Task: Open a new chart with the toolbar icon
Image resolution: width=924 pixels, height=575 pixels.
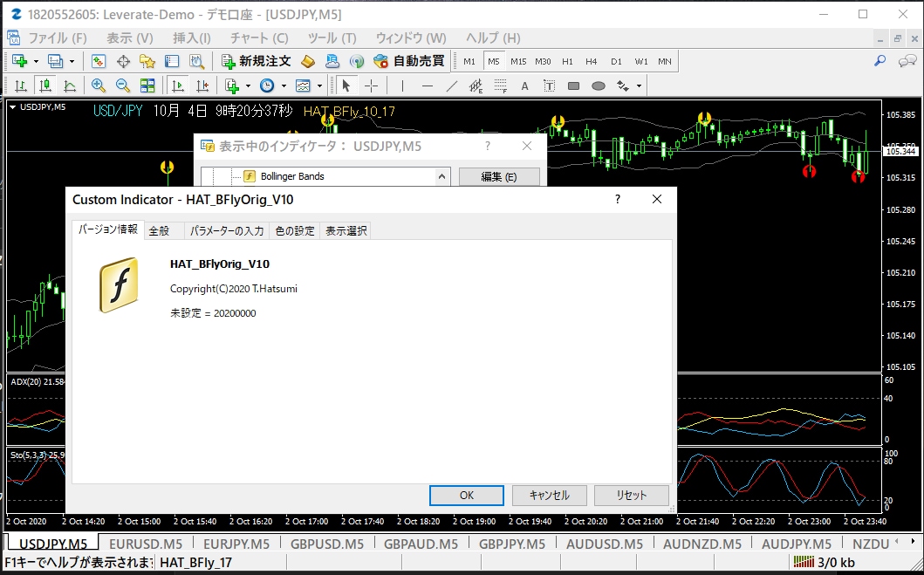Action: point(19,61)
